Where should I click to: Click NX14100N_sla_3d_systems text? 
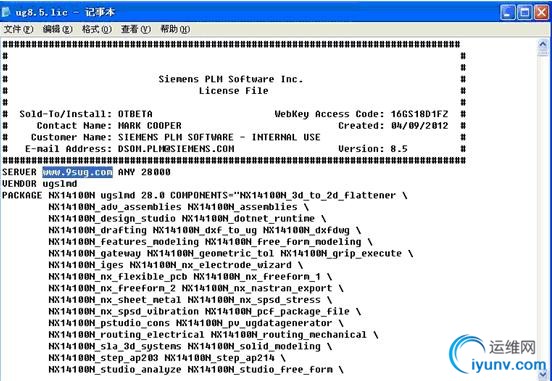[x=115, y=346]
